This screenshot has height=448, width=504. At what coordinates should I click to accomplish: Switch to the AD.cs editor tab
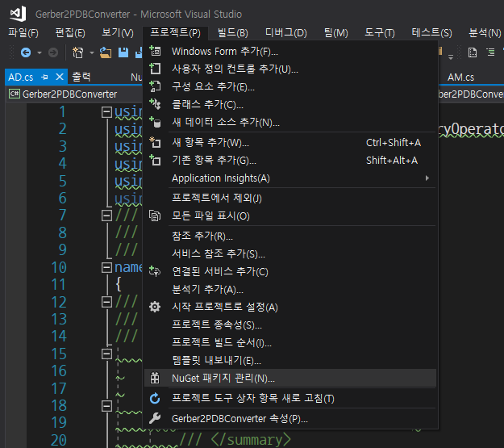[x=21, y=77]
